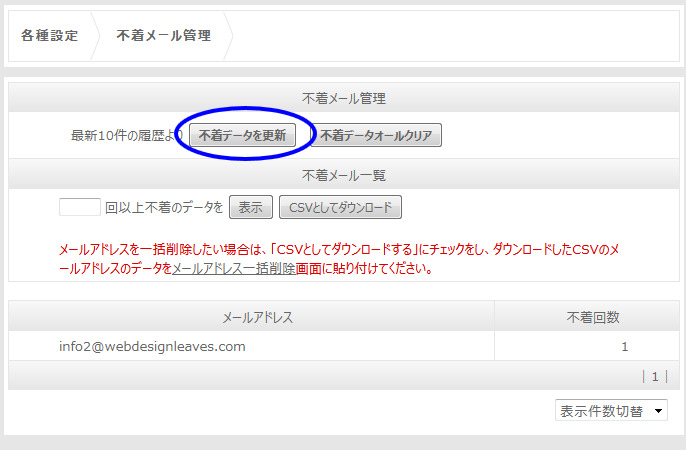Select page 1 in pagination
The image size is (686, 450).
coord(655,377)
